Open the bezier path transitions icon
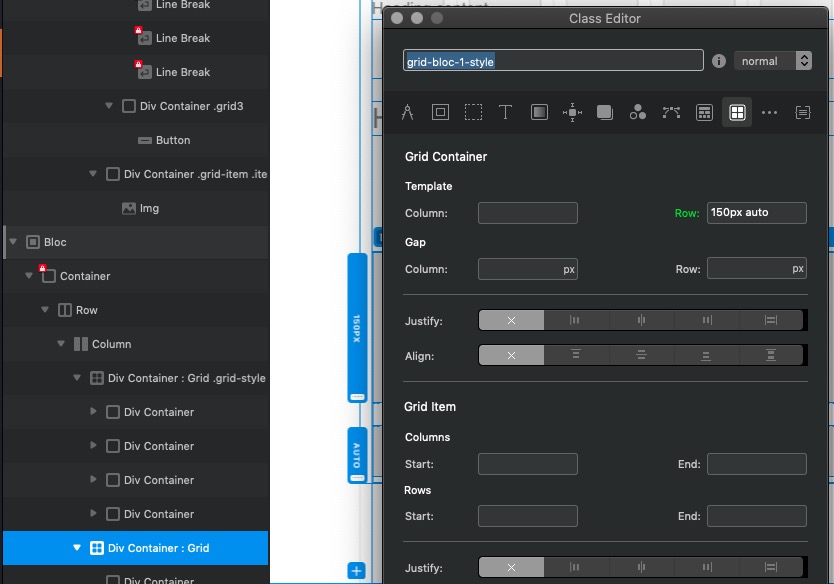 (671, 113)
